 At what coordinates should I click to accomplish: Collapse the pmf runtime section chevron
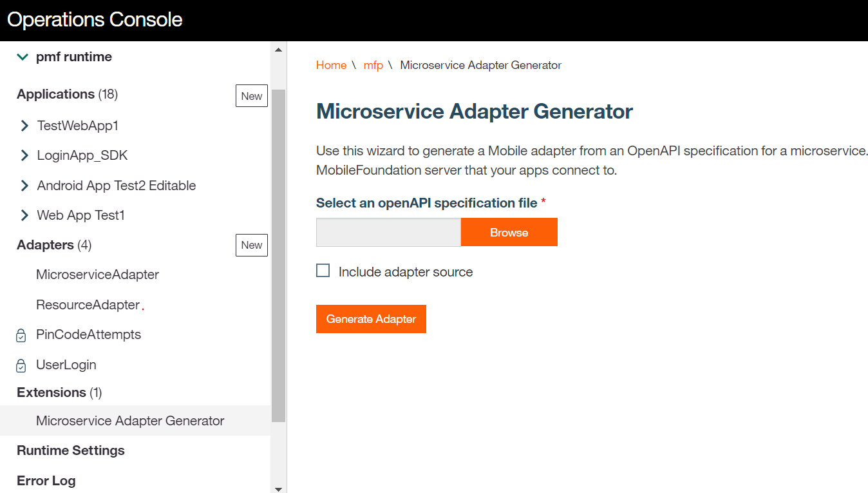(x=23, y=57)
